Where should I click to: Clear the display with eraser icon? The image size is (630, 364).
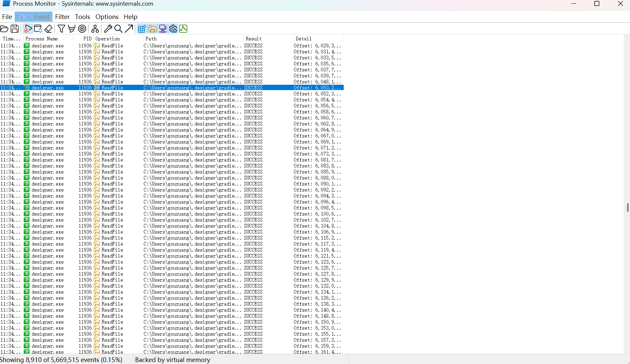click(x=48, y=29)
